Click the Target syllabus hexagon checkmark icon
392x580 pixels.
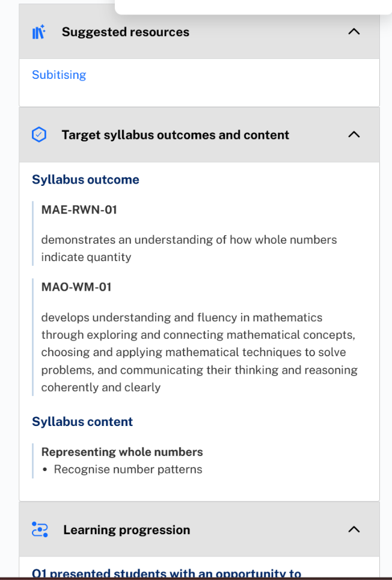(39, 135)
